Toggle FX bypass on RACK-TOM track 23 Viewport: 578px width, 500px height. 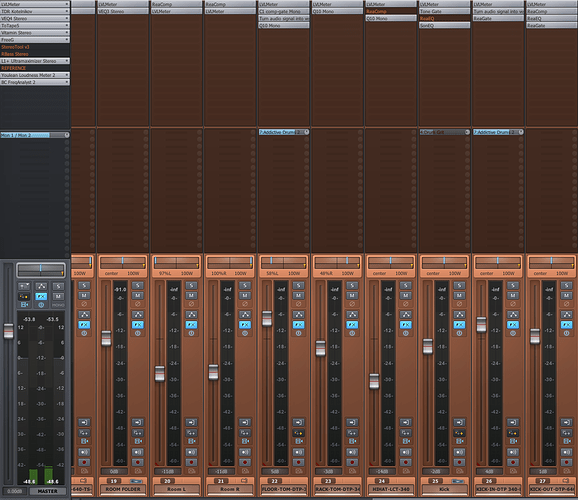[x=352, y=333]
